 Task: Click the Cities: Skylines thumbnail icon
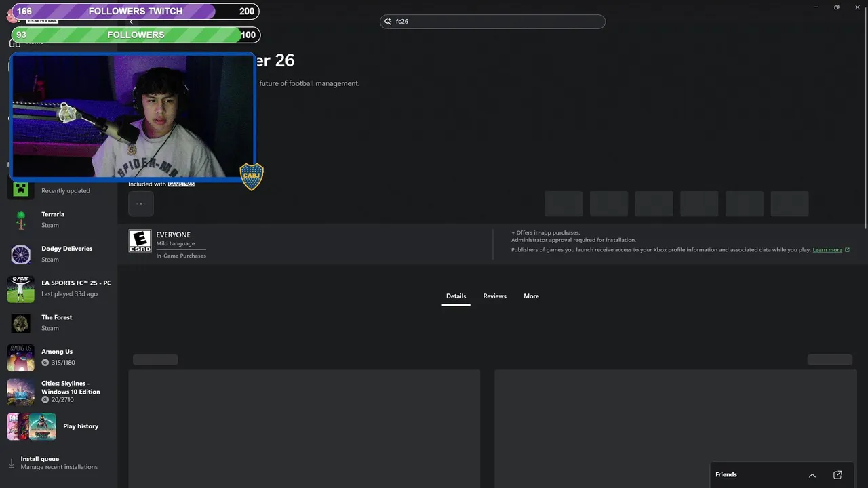click(x=20, y=392)
